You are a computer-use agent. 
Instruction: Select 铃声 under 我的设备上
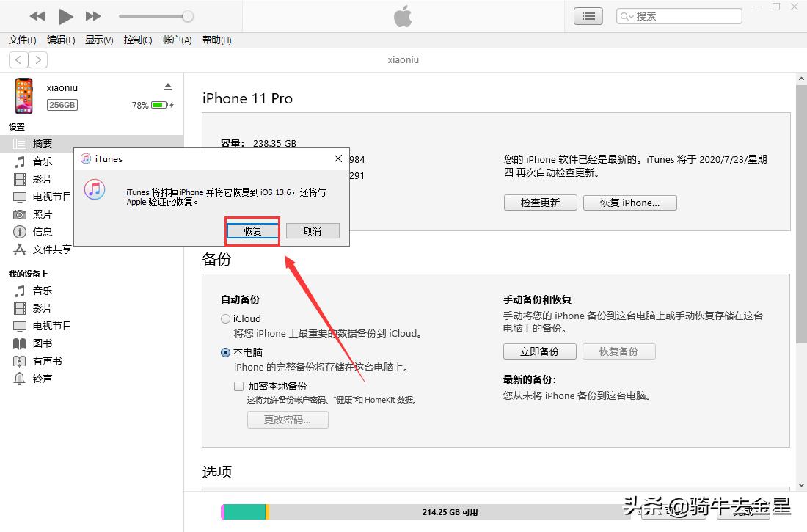41,379
